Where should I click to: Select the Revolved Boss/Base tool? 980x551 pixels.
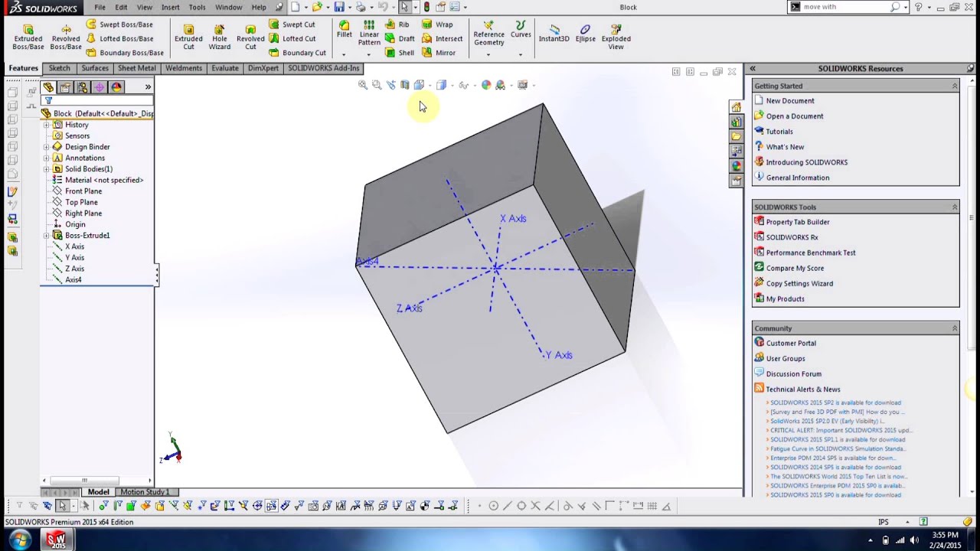click(x=66, y=36)
